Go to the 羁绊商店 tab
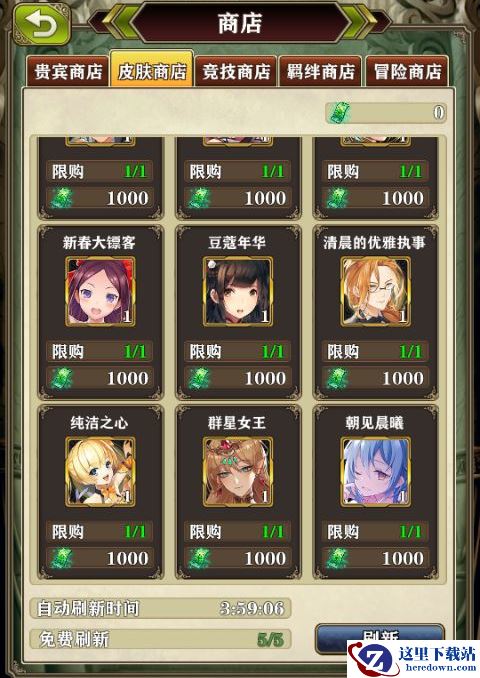Image resolution: width=480 pixels, height=678 pixels. (x=320, y=71)
